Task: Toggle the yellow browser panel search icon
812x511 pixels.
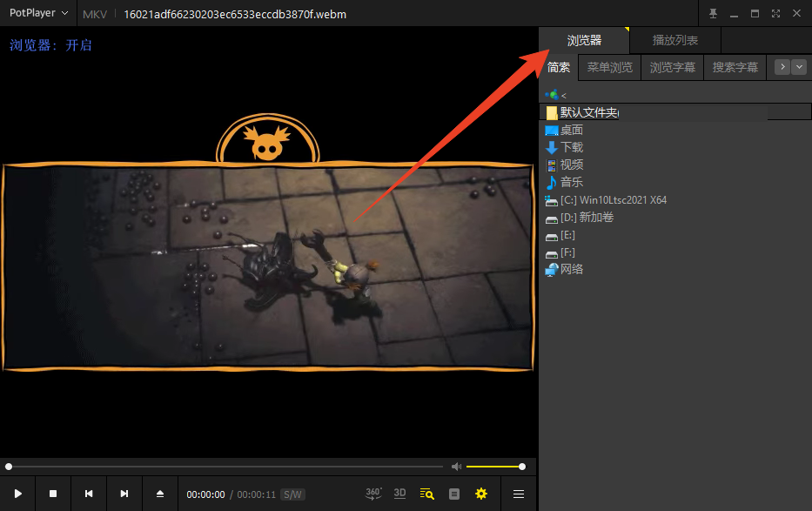Action: (426, 494)
